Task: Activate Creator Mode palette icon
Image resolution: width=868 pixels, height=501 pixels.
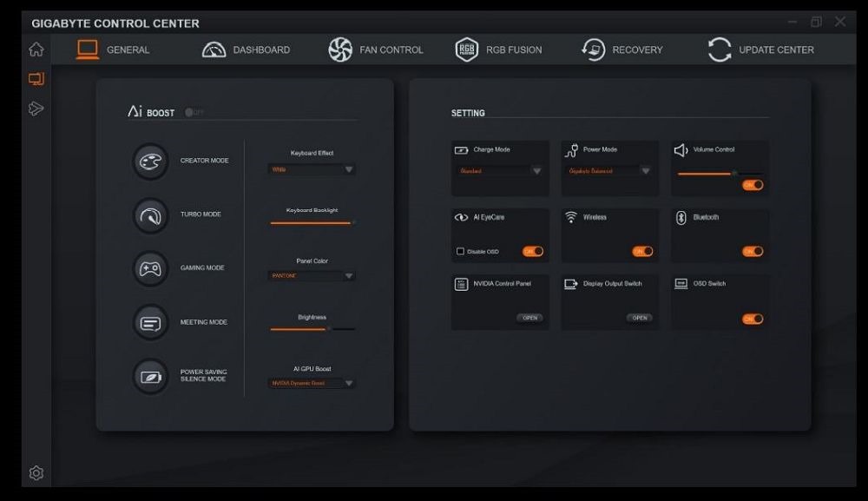Action: coord(150,162)
